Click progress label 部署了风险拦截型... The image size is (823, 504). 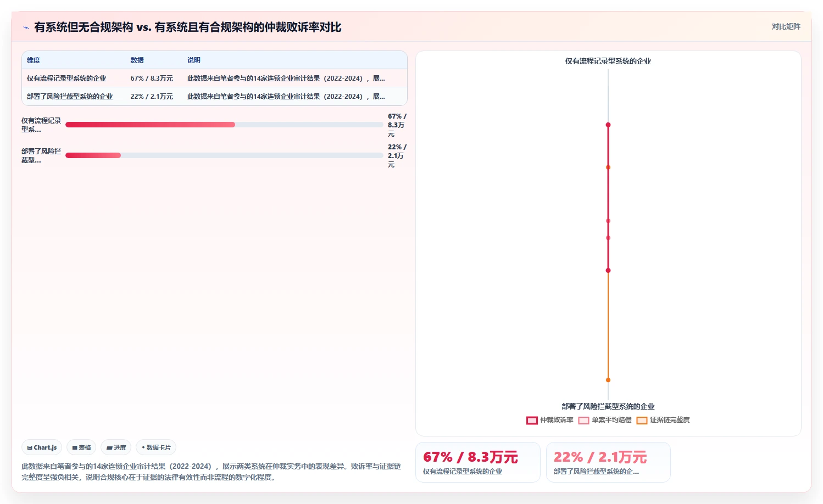pyautogui.click(x=41, y=156)
